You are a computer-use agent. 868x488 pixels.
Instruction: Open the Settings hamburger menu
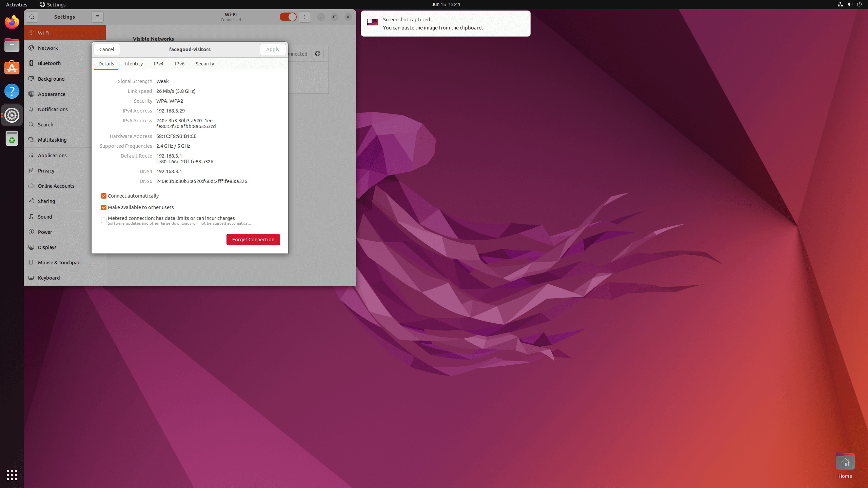click(98, 17)
